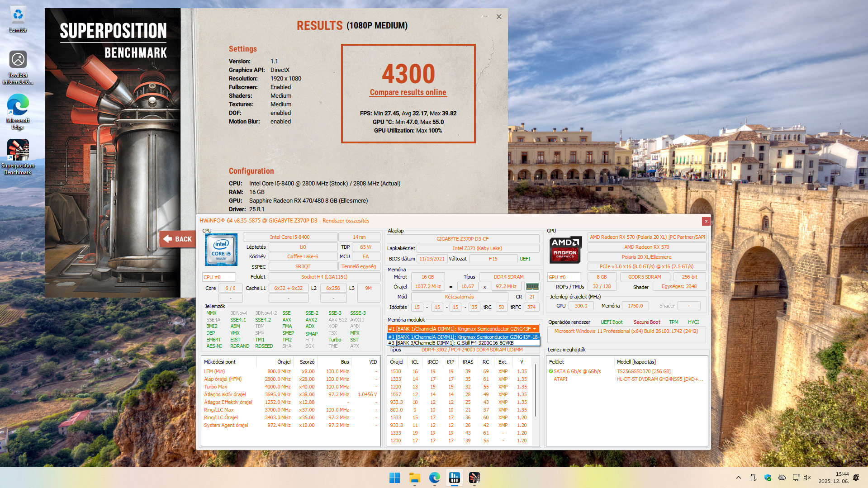Select the #1 Kingmax Semiconductor module option

(x=463, y=337)
